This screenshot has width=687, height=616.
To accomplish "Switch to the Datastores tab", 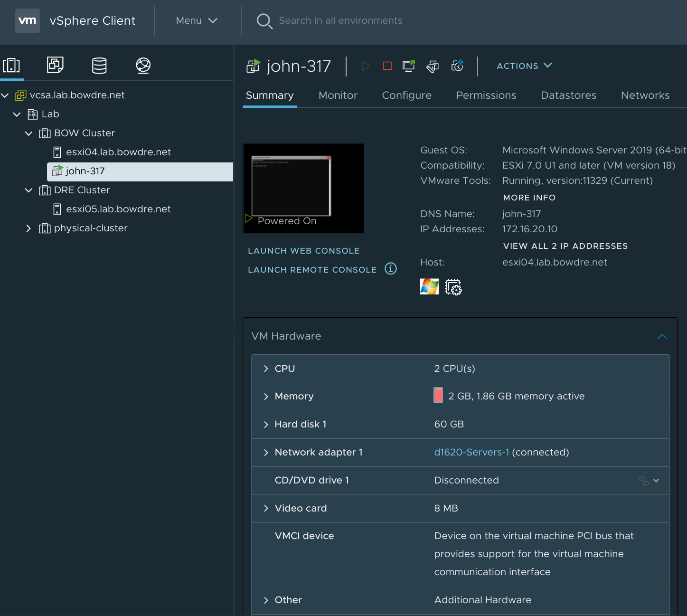I will pyautogui.click(x=569, y=95).
